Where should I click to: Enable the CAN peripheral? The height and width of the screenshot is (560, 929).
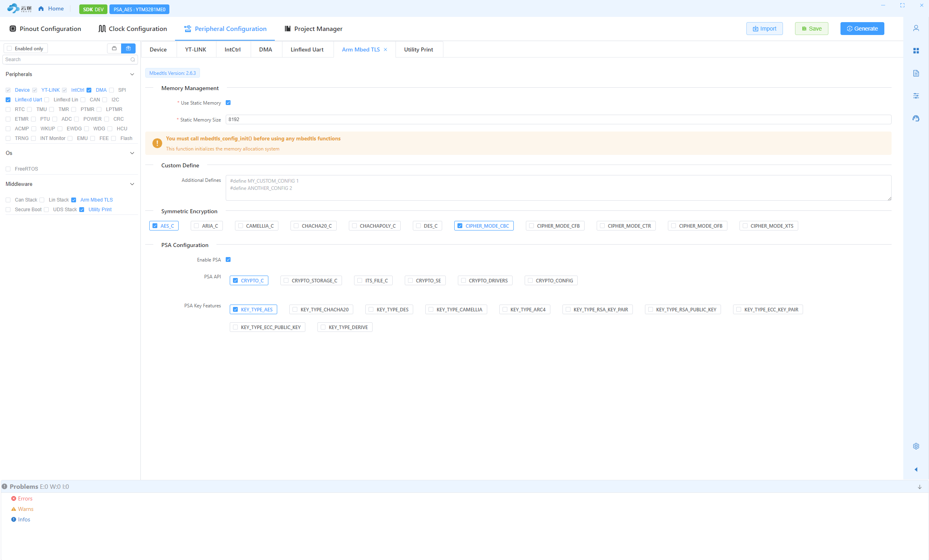[x=83, y=100]
